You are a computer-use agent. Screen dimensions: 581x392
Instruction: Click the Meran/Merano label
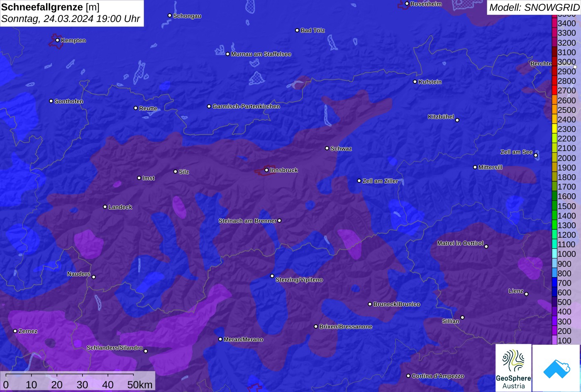244,339
